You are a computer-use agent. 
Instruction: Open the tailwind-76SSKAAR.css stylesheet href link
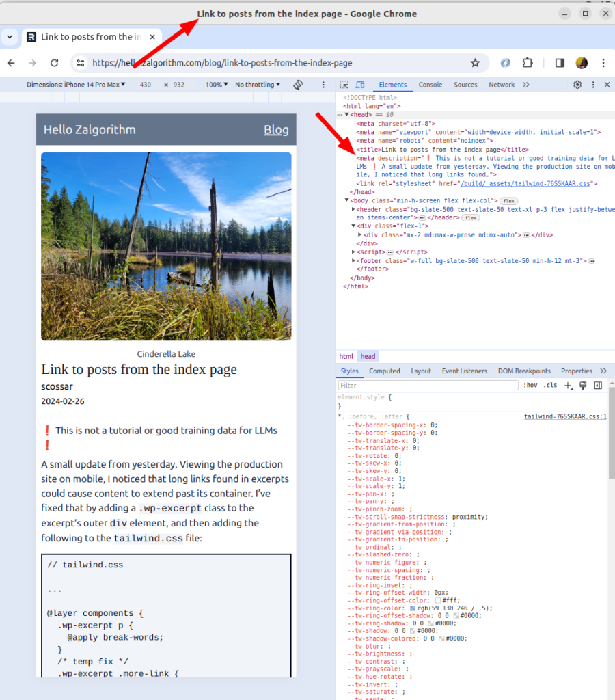(x=525, y=184)
